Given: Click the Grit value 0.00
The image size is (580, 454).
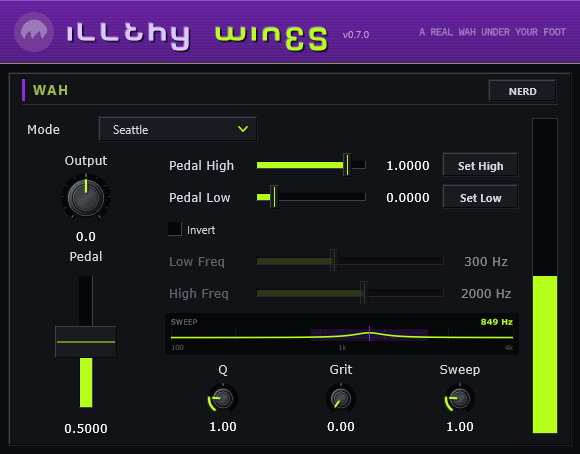Looking at the screenshot, I should click(341, 427).
